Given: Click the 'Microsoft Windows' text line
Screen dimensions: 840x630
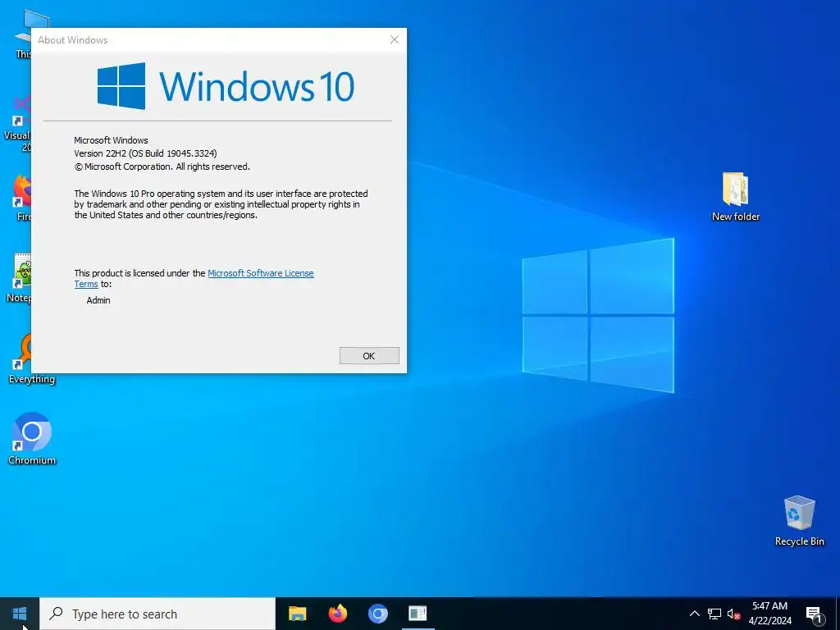Looking at the screenshot, I should 111,140.
